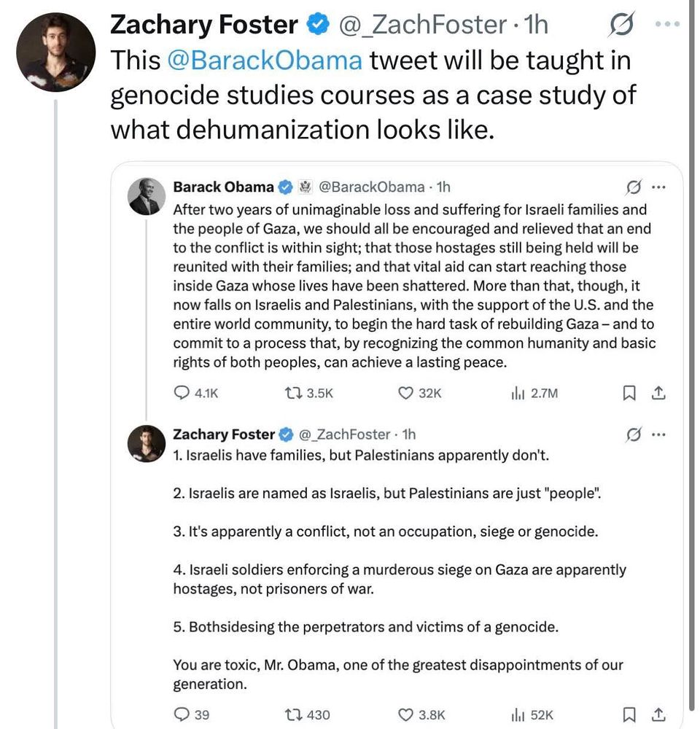
Task: Open more options on Zachary Foster's reply
Action: point(659,435)
